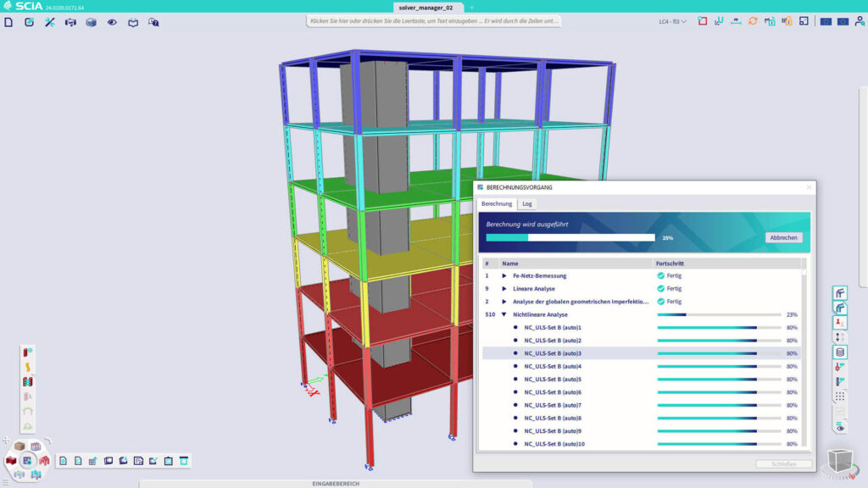Click the refresh icon near the load case selector

pyautogui.click(x=753, y=23)
